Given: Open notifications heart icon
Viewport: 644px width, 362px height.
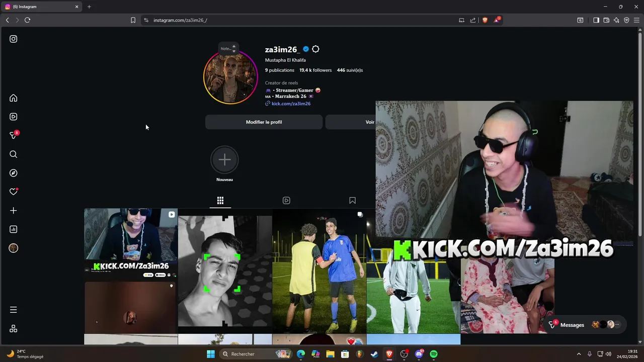Looking at the screenshot, I should point(14,192).
